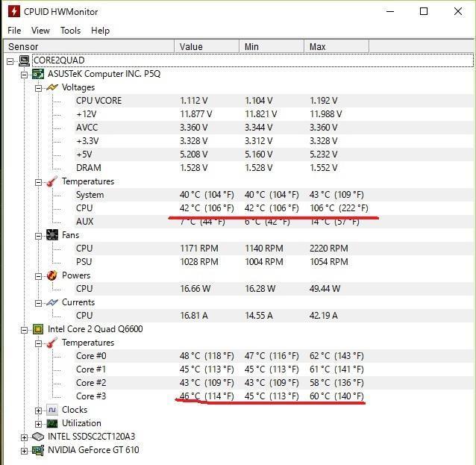This screenshot has height=465, width=476.
Task: Select the Core #1 temperature row
Action: tap(275, 369)
